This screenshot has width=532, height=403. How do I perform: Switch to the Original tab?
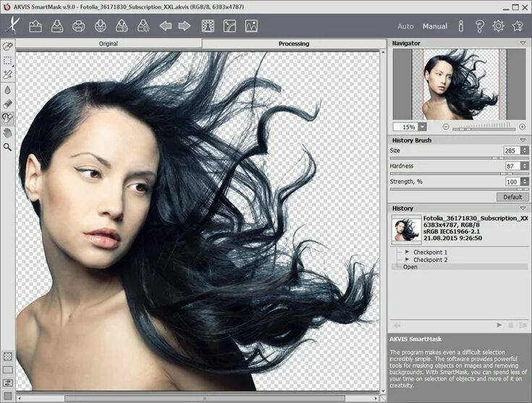tap(109, 43)
